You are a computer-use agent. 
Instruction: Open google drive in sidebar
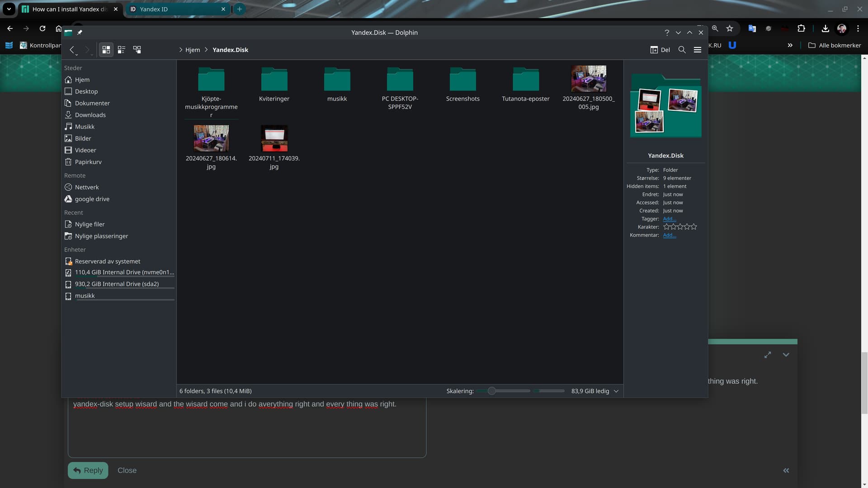119,199
